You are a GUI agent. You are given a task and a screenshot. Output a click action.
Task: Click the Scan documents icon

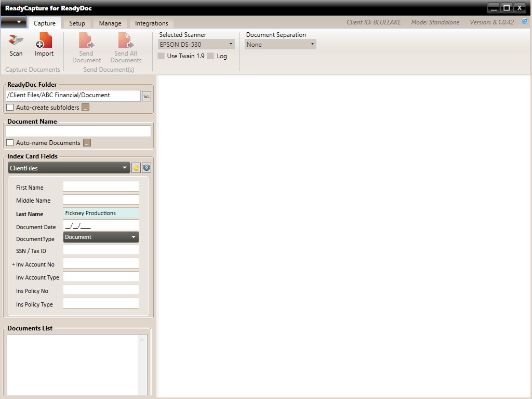(16, 42)
